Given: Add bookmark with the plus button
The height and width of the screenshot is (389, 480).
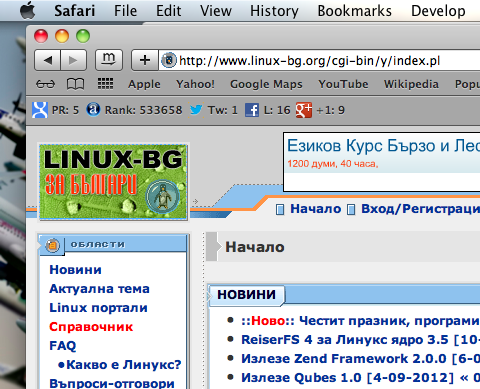Looking at the screenshot, I should point(145,60).
